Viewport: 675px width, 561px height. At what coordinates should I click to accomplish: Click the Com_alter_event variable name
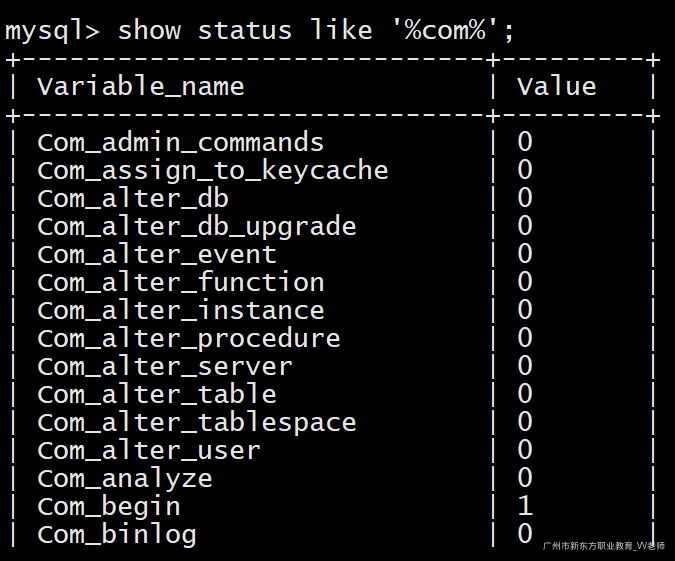(157, 255)
